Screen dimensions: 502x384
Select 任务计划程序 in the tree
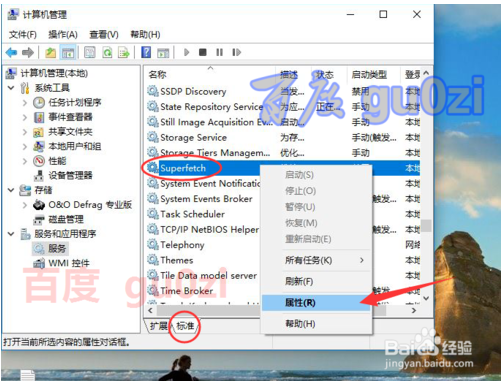point(75,102)
